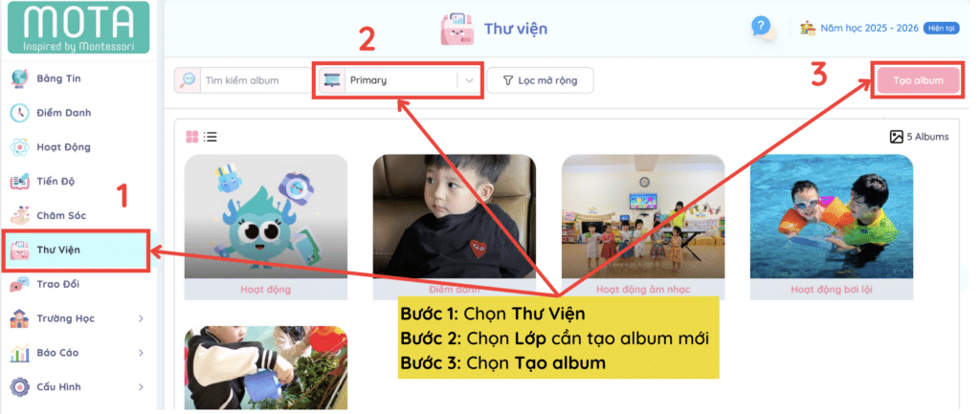
Task: Open the Chăm Sóc sidebar icon
Action: click(x=19, y=215)
